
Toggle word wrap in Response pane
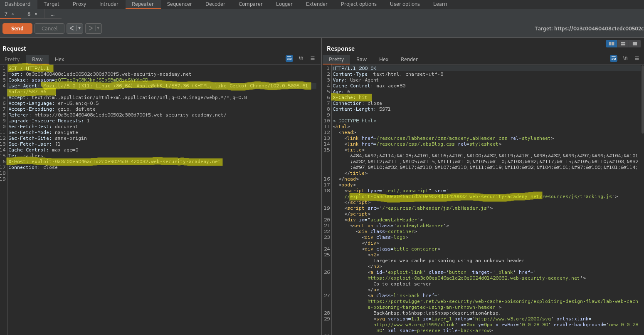pos(614,58)
